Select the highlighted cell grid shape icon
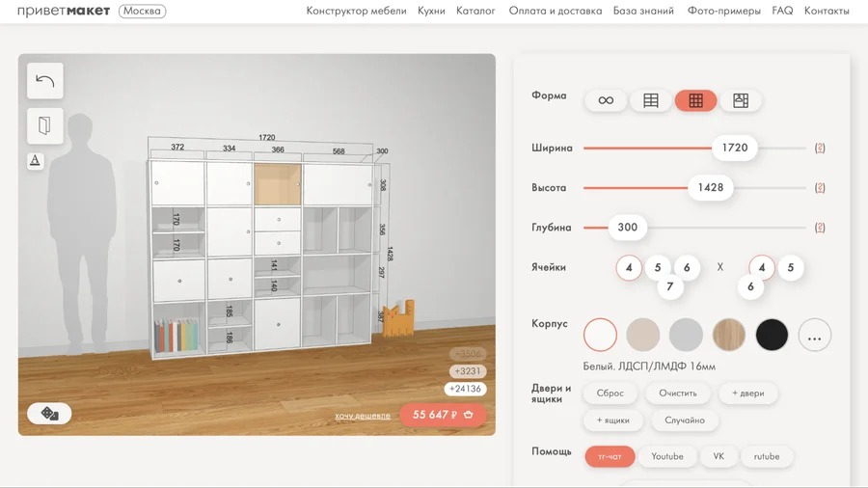Viewport: 868px width, 488px height. click(695, 100)
